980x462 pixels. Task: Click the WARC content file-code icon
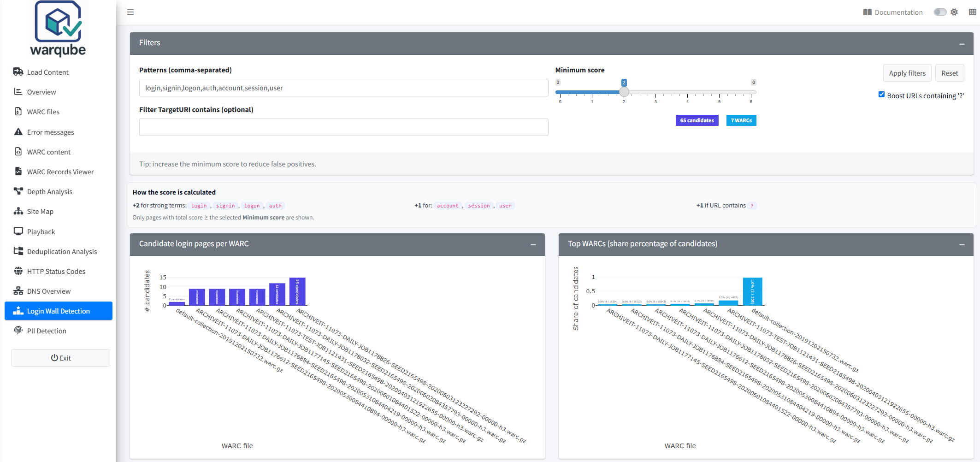tap(18, 152)
